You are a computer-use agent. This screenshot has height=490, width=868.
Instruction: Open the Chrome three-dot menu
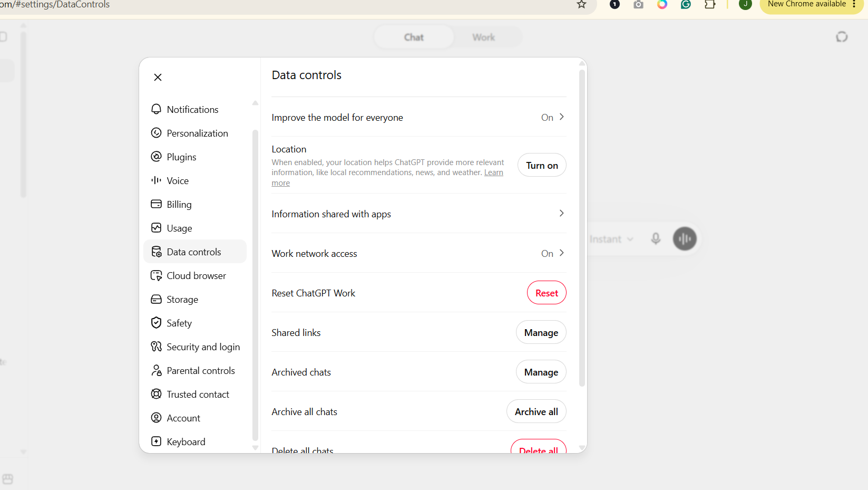854,4
